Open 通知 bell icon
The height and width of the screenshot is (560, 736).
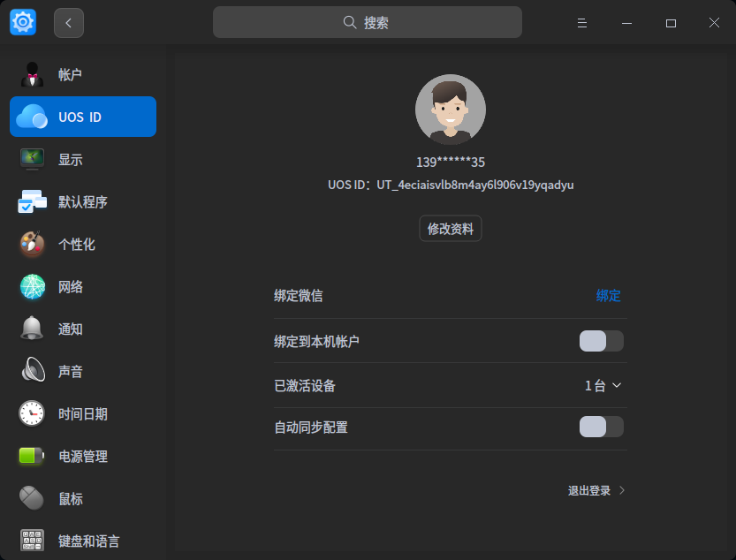coord(32,329)
